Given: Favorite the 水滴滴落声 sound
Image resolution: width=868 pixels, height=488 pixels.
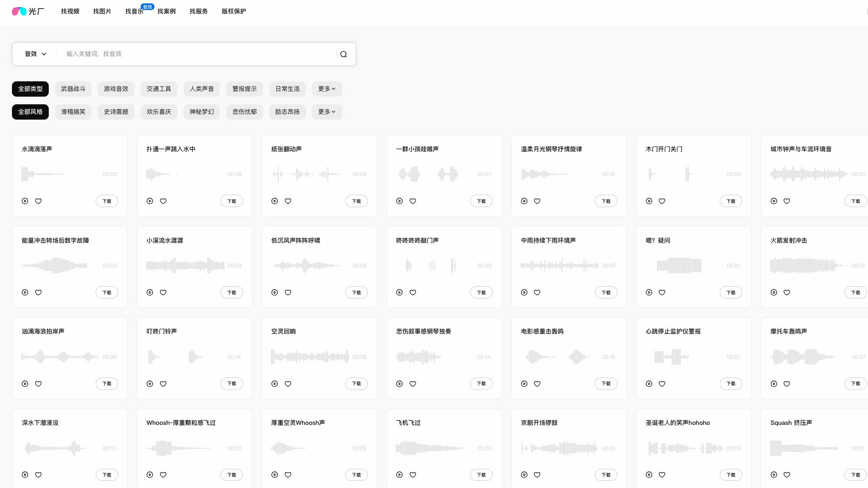Looking at the screenshot, I should pos(38,201).
